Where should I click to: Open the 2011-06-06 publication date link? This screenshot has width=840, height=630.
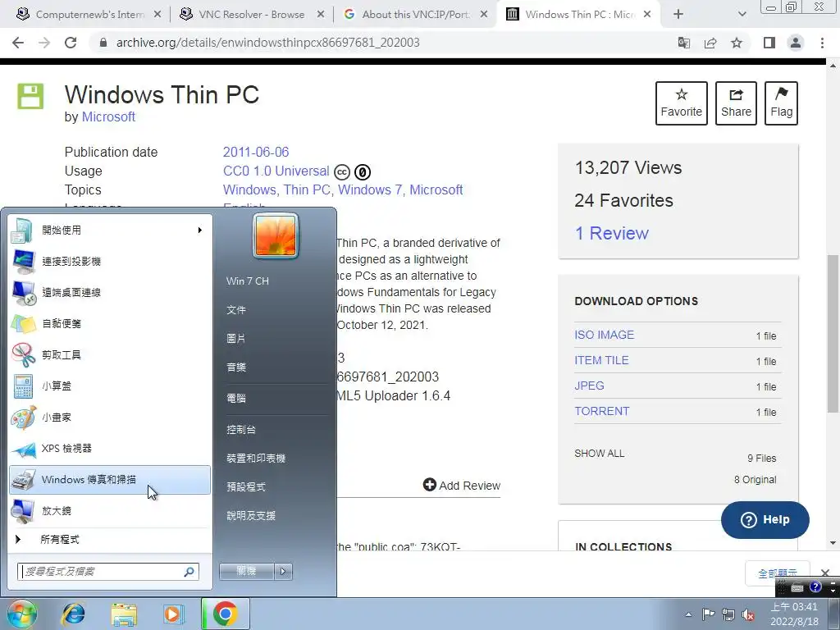click(256, 152)
